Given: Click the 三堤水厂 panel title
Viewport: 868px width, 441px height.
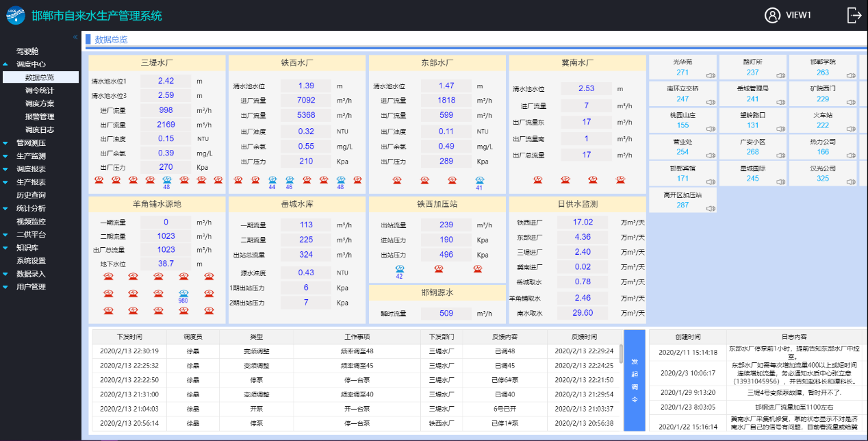Looking at the screenshot, I should click(x=157, y=63).
